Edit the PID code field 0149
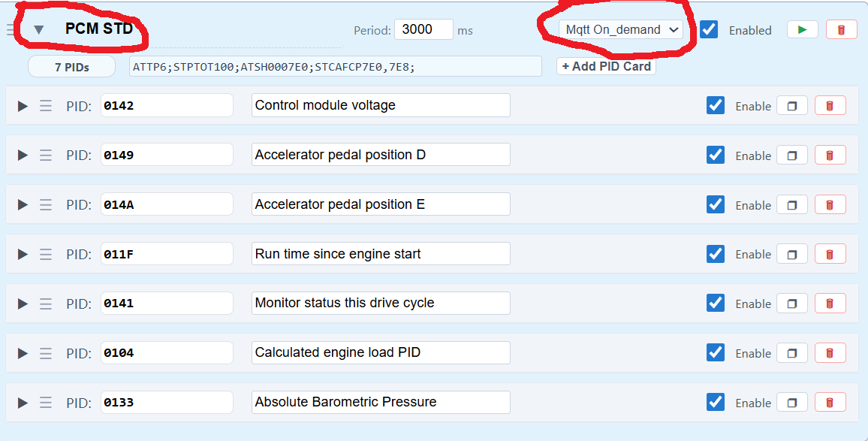Screen dimensions: 868x441 pos(167,155)
